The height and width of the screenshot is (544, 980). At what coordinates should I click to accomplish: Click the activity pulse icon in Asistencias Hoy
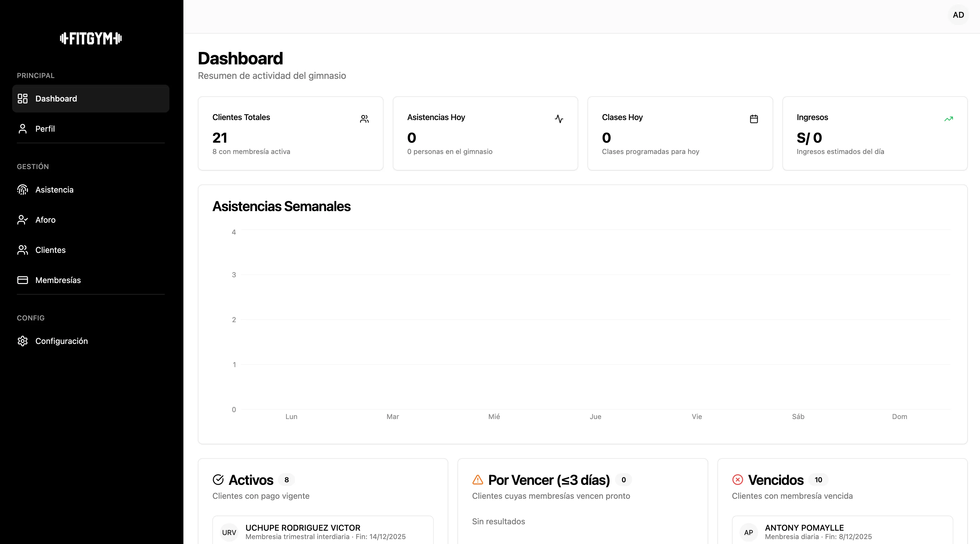pyautogui.click(x=559, y=119)
